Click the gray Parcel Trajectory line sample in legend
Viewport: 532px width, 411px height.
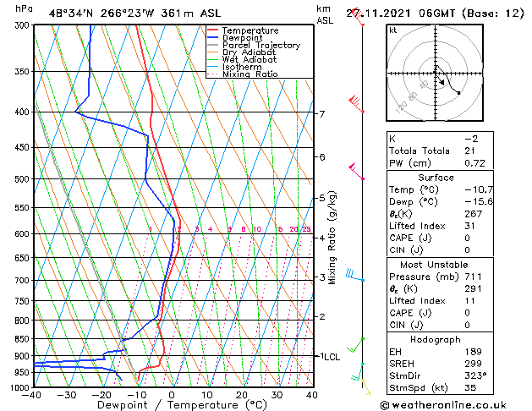[213, 45]
